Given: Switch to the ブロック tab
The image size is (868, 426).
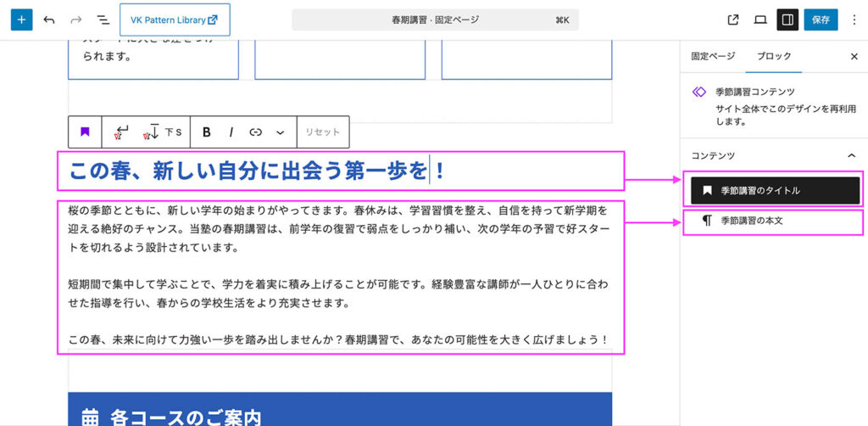Looking at the screenshot, I should click(x=773, y=56).
